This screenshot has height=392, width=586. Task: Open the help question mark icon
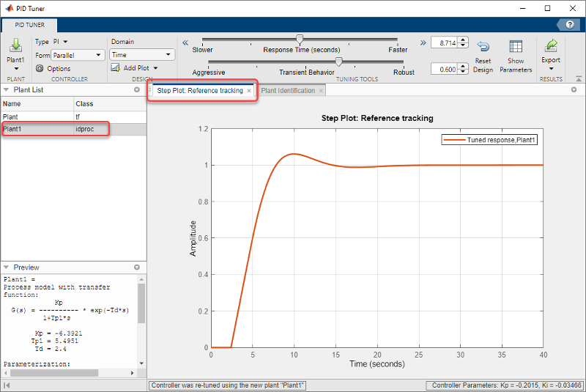pyautogui.click(x=569, y=24)
